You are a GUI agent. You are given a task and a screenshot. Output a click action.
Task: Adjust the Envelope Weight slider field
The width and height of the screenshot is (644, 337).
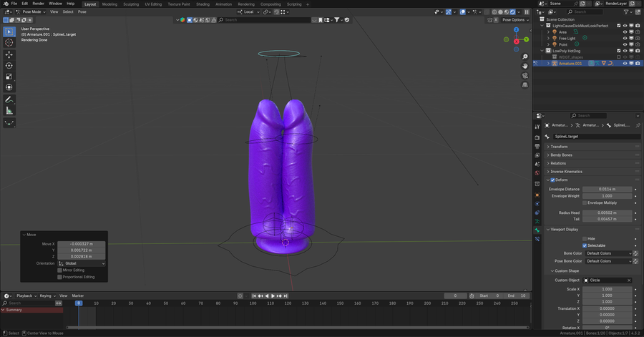(608, 196)
